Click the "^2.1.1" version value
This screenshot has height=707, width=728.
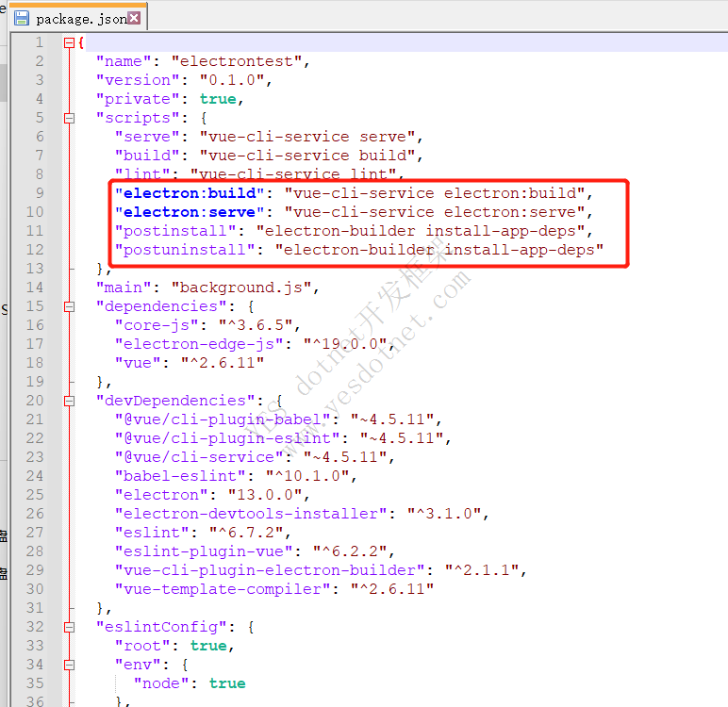(482, 570)
